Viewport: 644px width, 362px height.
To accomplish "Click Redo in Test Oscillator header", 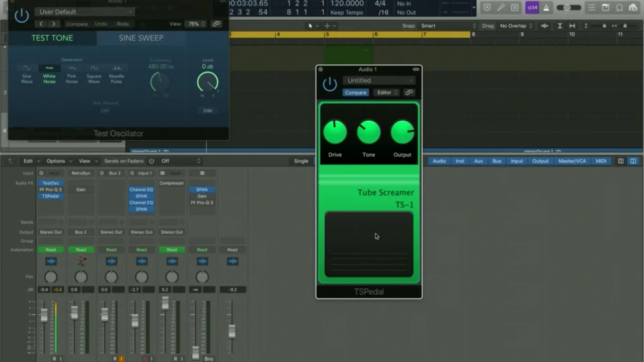I will click(x=123, y=24).
